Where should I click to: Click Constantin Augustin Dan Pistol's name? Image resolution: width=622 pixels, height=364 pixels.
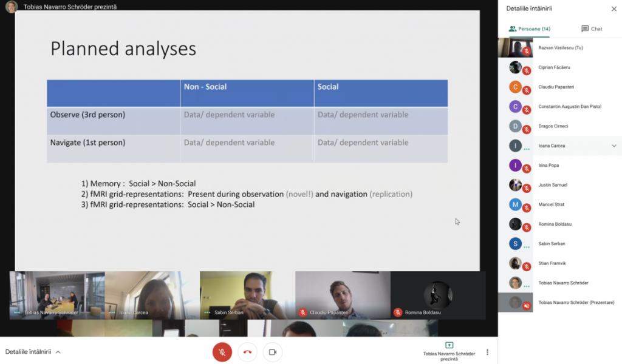coord(569,107)
